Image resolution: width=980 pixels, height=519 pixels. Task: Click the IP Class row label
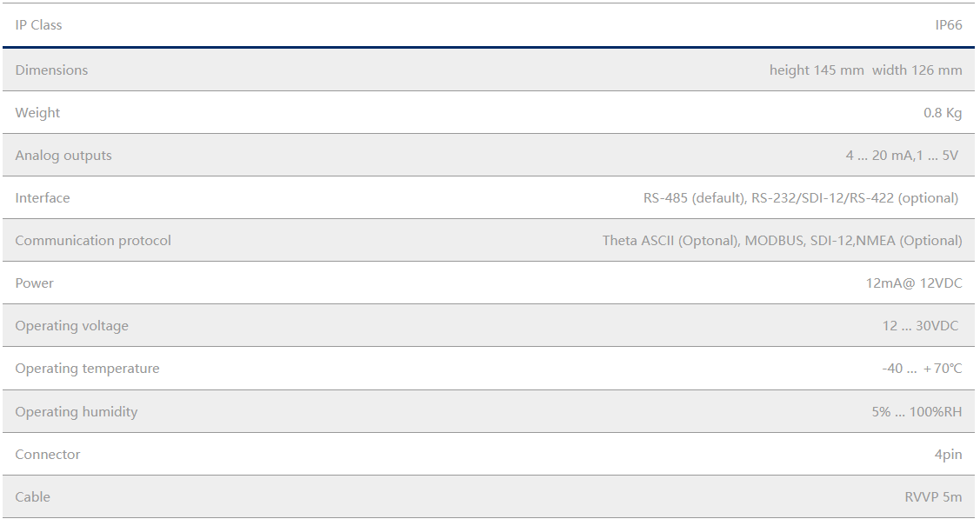click(x=38, y=25)
